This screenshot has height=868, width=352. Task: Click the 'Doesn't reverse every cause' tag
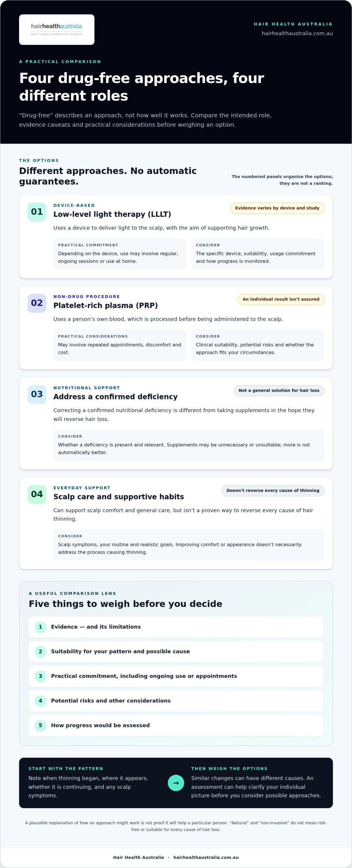point(273,491)
